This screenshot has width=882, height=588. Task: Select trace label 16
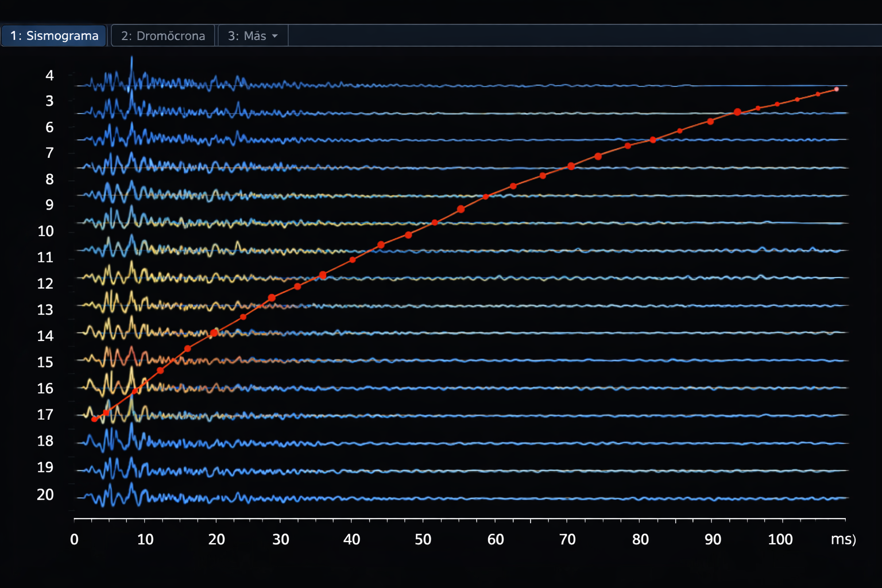45,388
